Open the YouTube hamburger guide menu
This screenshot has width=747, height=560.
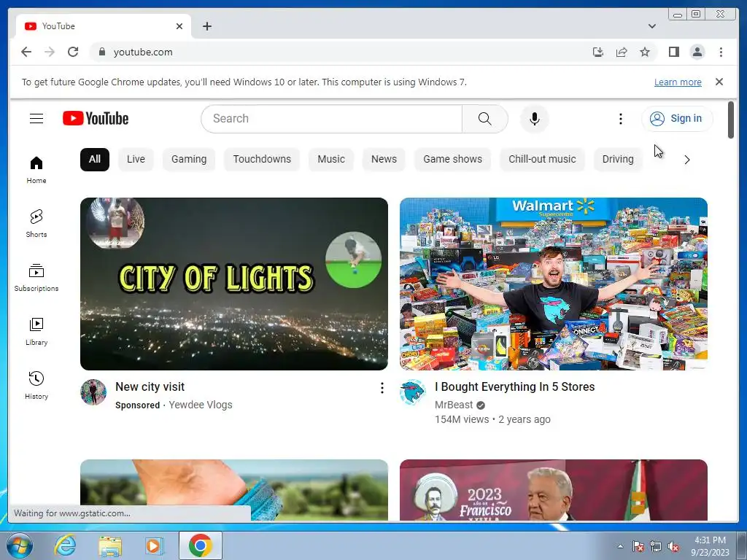coord(36,119)
